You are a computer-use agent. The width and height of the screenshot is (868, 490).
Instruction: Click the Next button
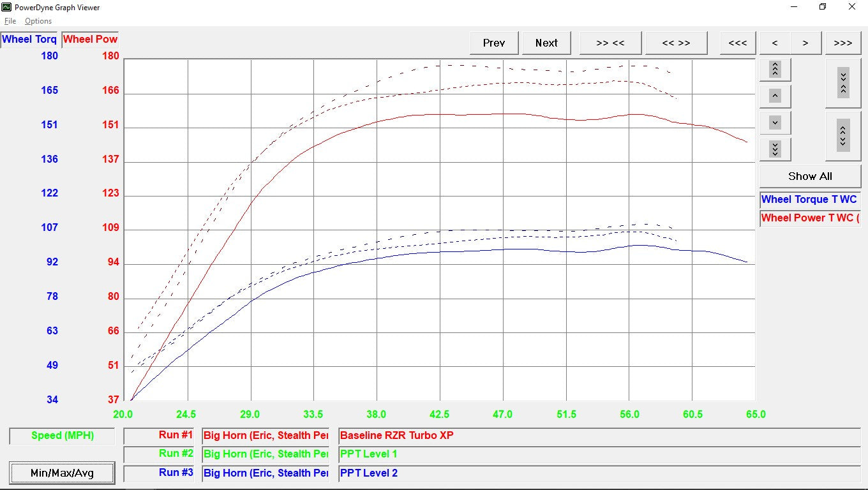click(546, 43)
